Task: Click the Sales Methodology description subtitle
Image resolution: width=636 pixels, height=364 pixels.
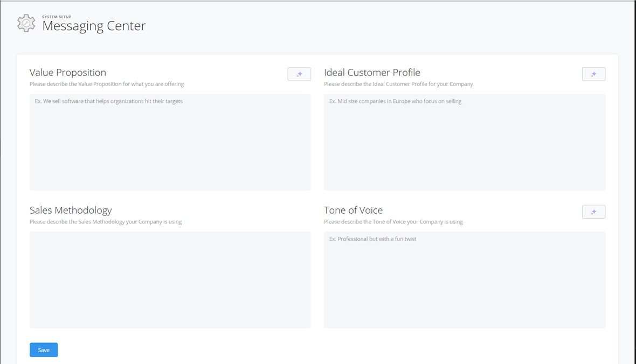Action: point(106,222)
